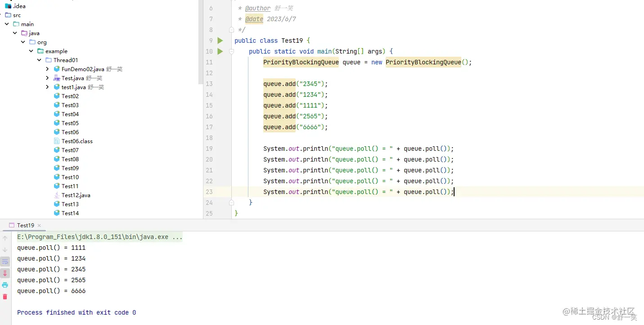Click PriorityBlockingQueue type on line 11
The height and width of the screenshot is (325, 644).
[301, 62]
